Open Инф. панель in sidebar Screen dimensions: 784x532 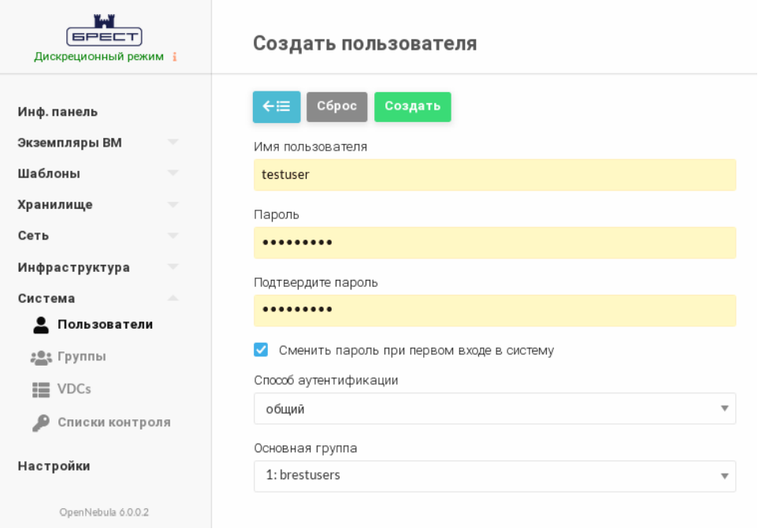58,111
